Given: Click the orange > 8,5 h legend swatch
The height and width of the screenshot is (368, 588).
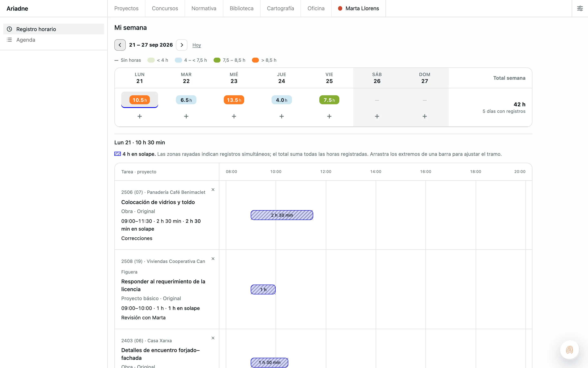Looking at the screenshot, I should tap(255, 60).
